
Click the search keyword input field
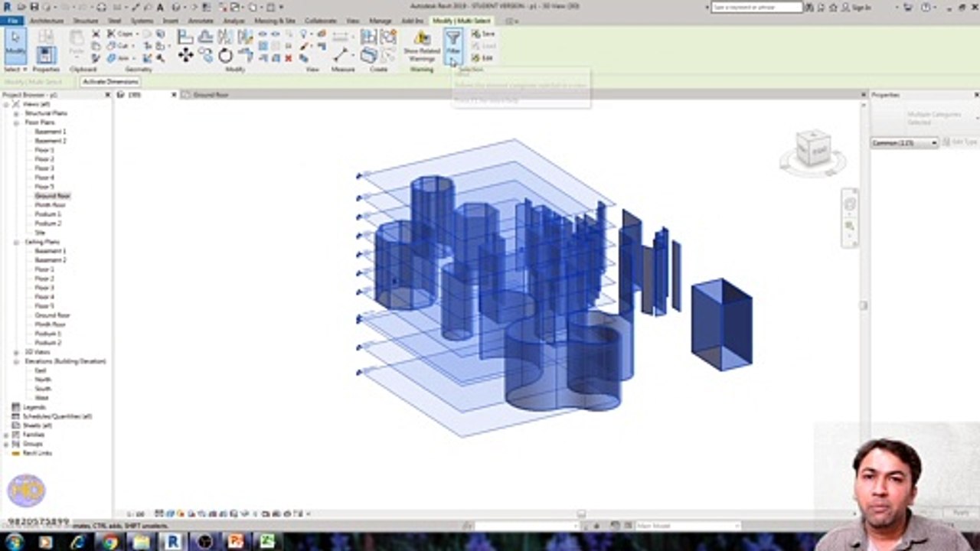pyautogui.click(x=756, y=7)
